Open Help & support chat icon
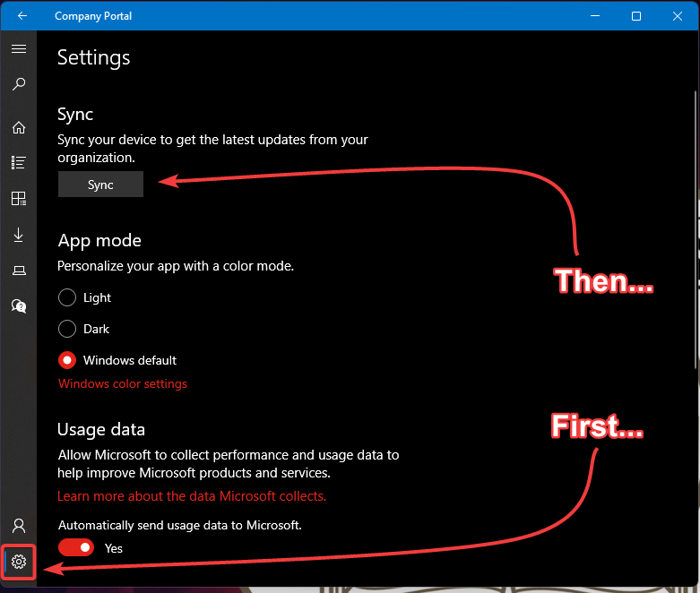700x593 pixels. pyautogui.click(x=19, y=306)
